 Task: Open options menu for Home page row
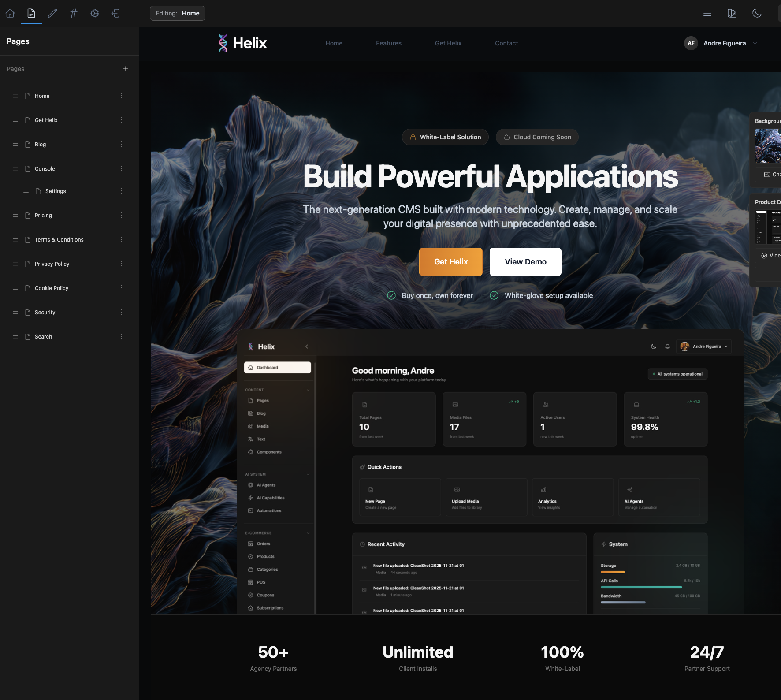coord(122,96)
